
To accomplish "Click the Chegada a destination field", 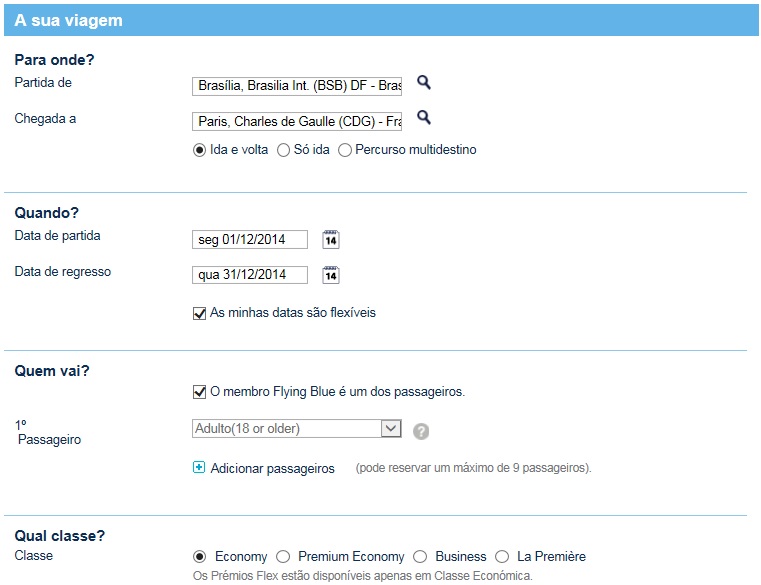I will coord(297,121).
